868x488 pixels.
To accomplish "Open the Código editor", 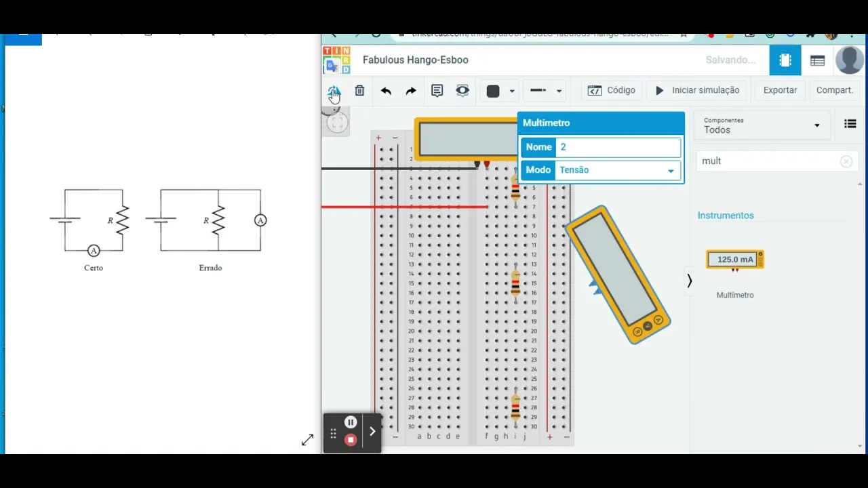I will [x=612, y=90].
